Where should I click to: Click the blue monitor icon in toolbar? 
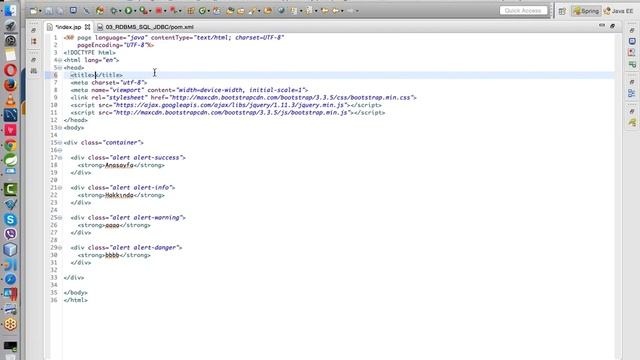point(73,11)
